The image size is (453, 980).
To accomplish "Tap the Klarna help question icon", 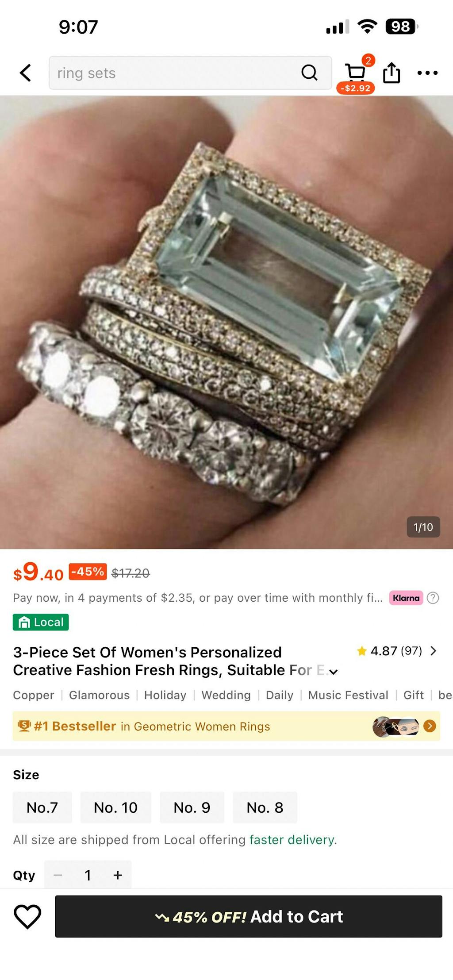I will click(433, 598).
